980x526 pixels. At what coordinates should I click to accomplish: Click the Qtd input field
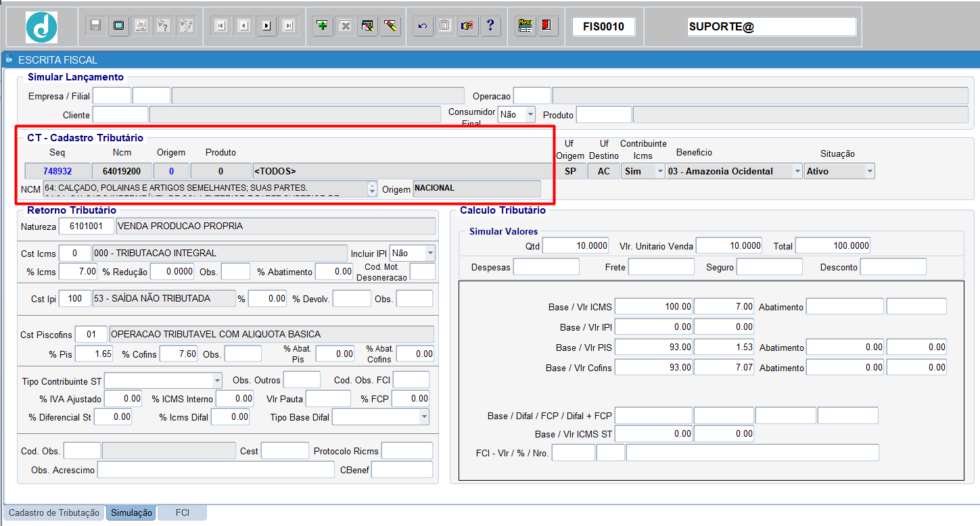(x=576, y=246)
